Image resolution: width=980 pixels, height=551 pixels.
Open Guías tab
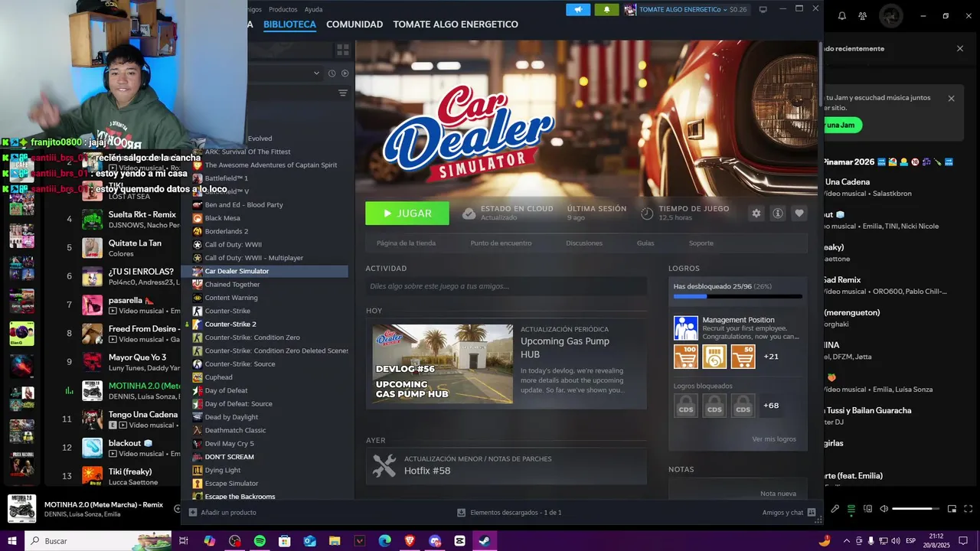[645, 243]
